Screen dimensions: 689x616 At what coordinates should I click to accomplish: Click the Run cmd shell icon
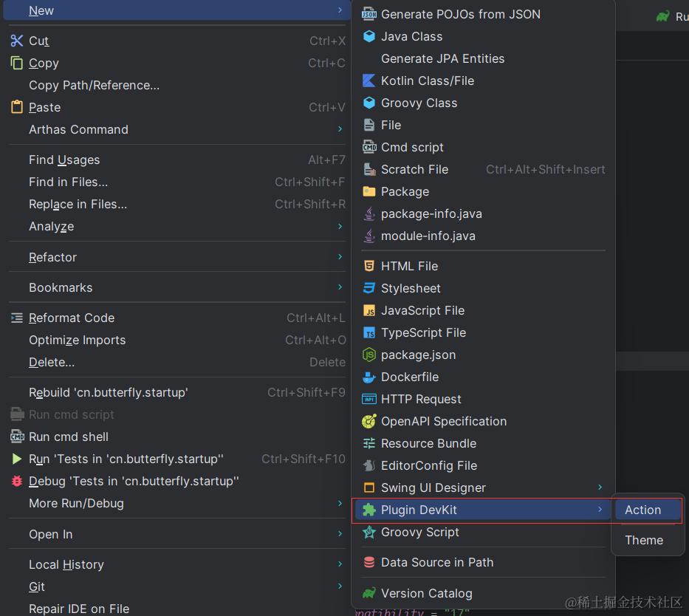[17, 437]
